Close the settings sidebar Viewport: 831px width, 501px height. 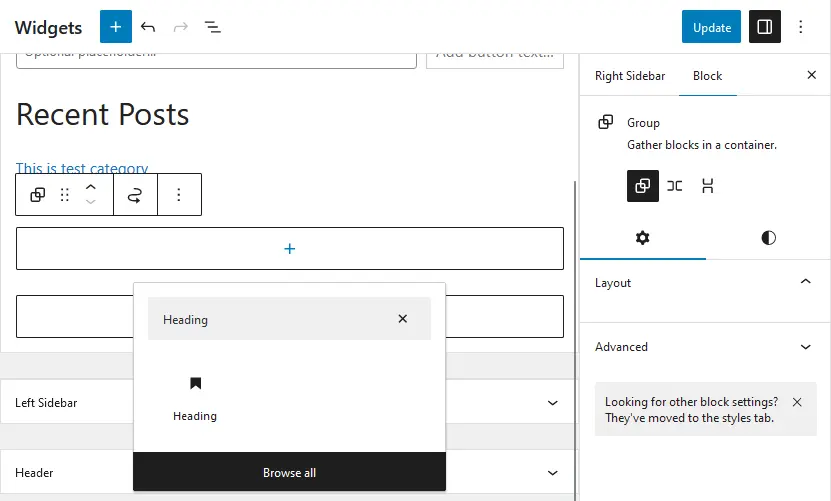click(811, 75)
